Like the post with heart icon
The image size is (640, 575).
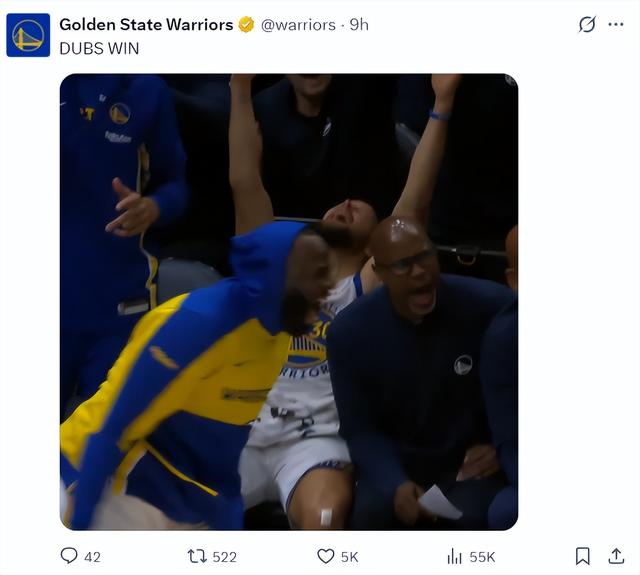click(x=325, y=556)
